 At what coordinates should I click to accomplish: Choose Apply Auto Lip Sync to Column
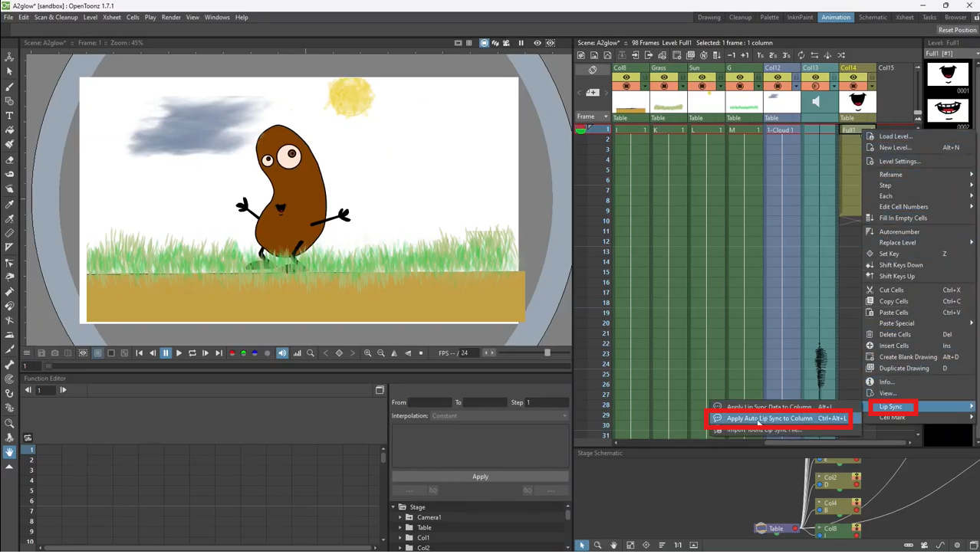click(769, 418)
